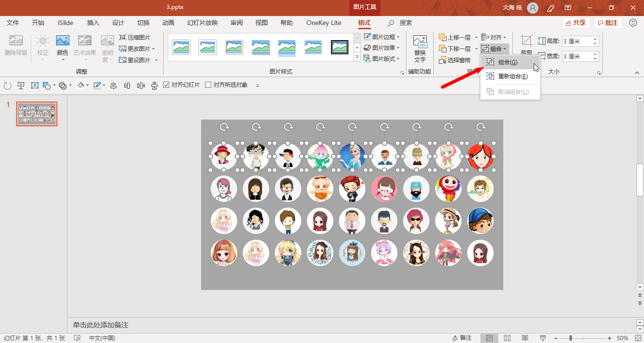Click the align center horizontally icon

113,85
